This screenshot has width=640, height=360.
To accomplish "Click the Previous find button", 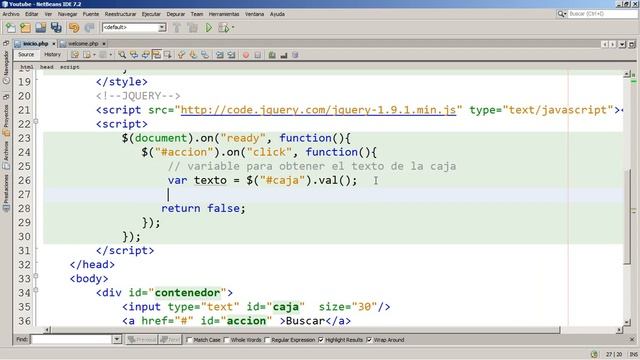I will pyautogui.click(x=141, y=340).
